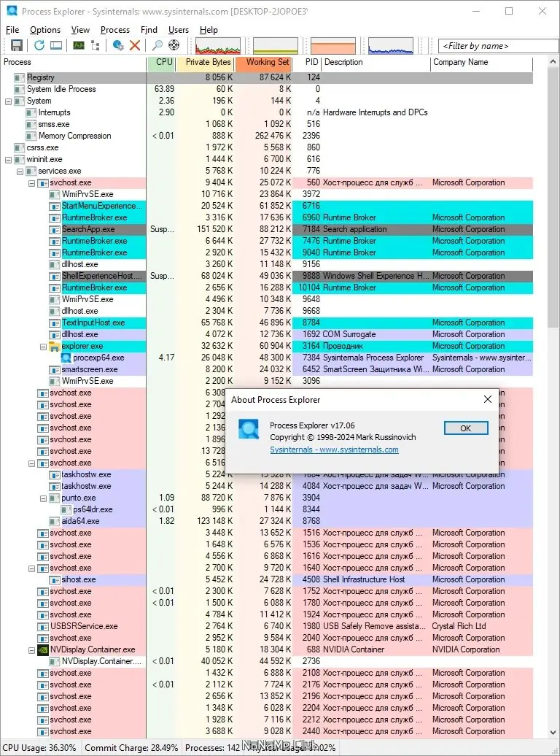Viewport: 560px width, 756px height.
Task: Click the Refresh Now toolbar icon
Action: (x=39, y=45)
